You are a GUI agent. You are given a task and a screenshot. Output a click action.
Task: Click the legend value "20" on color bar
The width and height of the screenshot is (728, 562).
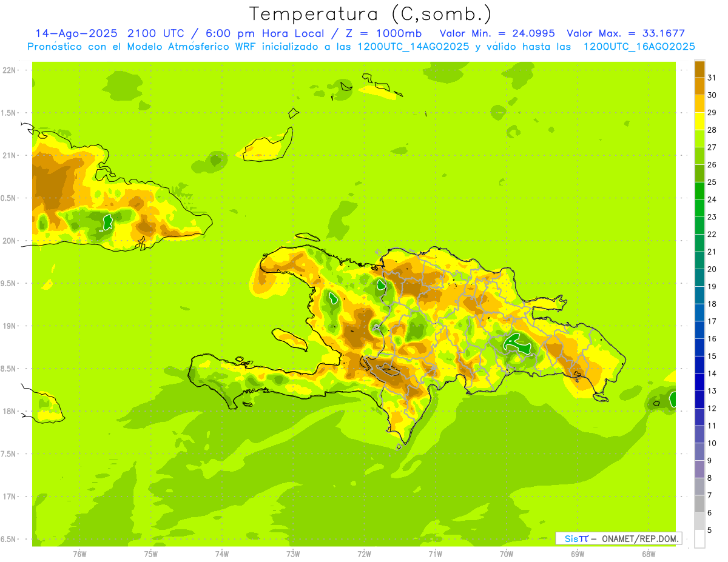[x=712, y=269]
